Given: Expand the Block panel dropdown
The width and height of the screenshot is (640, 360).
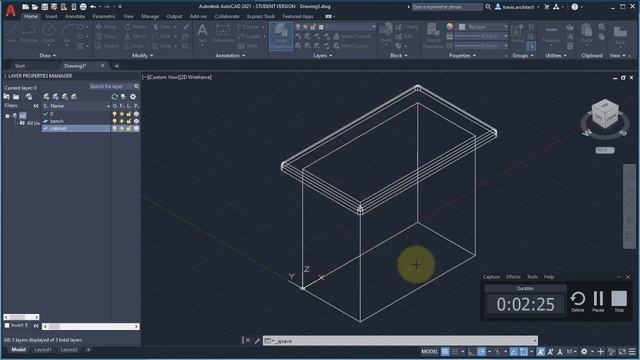Looking at the screenshot, I should pos(398,56).
